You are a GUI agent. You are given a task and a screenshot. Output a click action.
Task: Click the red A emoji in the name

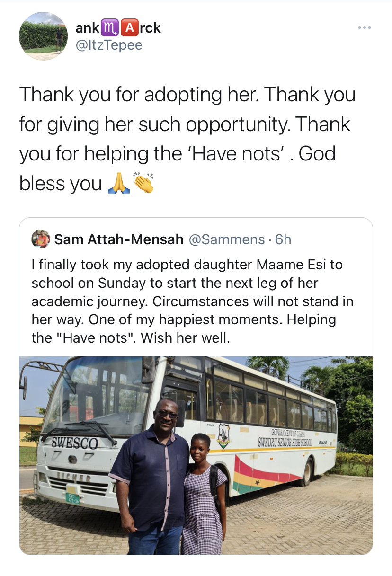pyautogui.click(x=126, y=28)
